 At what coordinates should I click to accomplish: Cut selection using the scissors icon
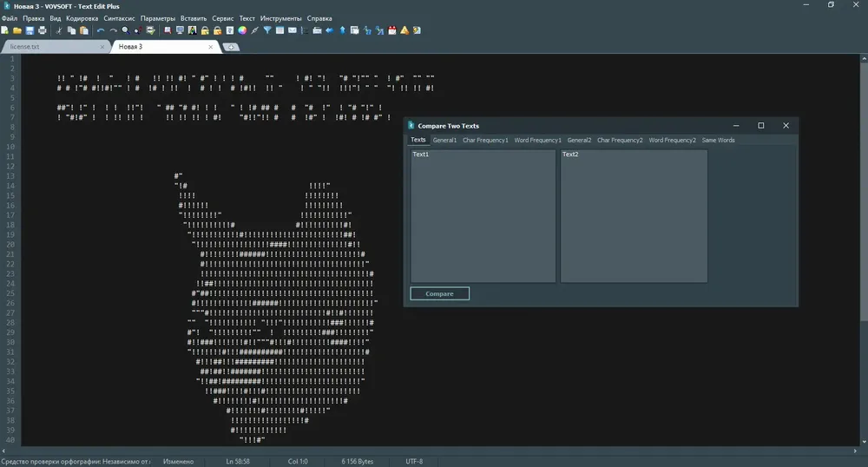59,30
